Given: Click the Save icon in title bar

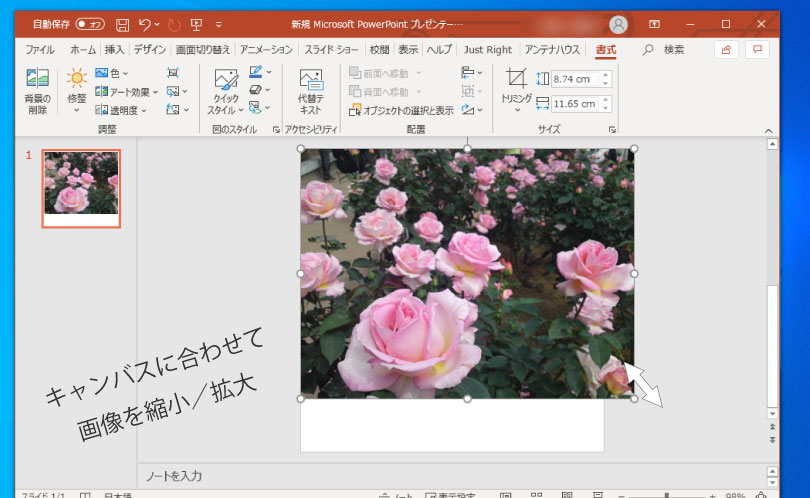Looking at the screenshot, I should pyautogui.click(x=122, y=24).
